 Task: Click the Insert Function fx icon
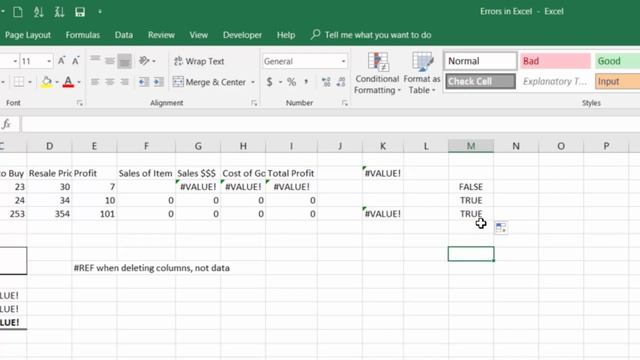point(6,124)
